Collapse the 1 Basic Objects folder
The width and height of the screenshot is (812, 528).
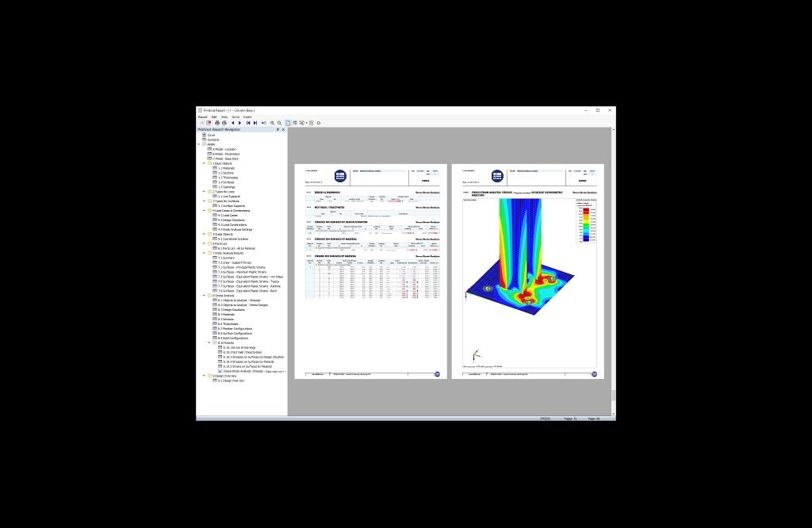click(x=204, y=163)
